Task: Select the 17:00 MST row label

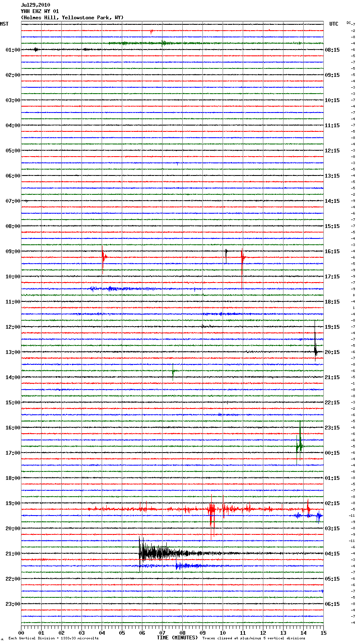Action: click(x=13, y=453)
